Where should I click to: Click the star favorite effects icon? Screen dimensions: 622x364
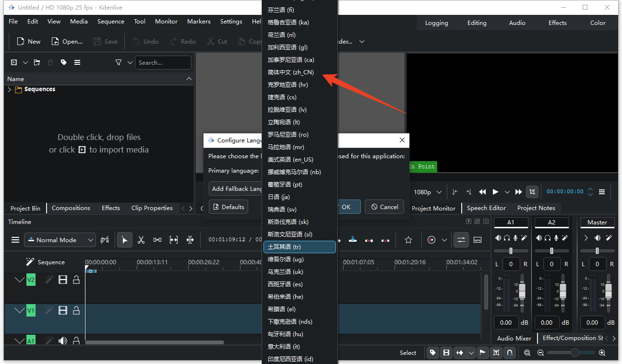point(408,240)
